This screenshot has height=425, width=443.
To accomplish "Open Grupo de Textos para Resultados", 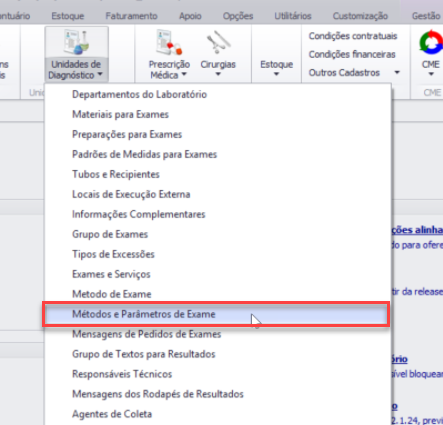I will (x=218, y=354).
